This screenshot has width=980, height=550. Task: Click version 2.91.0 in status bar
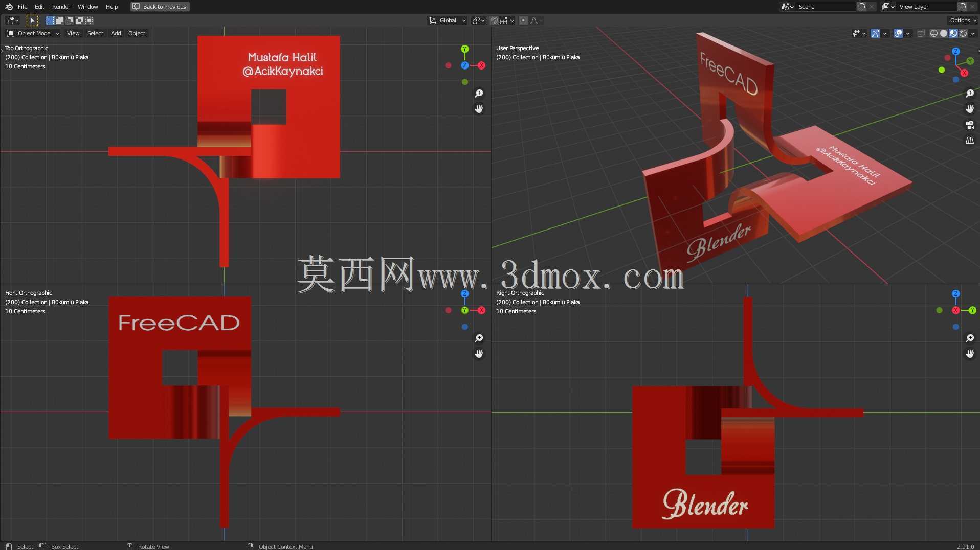tap(965, 546)
